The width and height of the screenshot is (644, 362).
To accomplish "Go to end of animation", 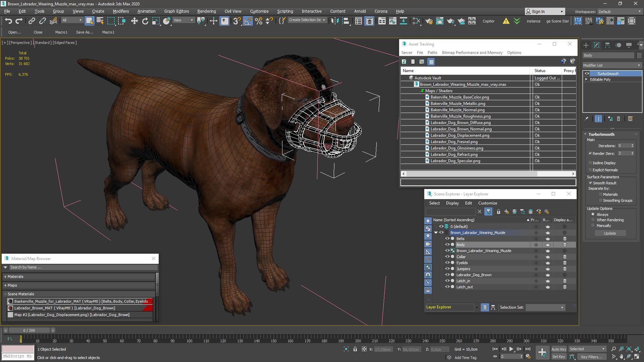I will point(528,349).
